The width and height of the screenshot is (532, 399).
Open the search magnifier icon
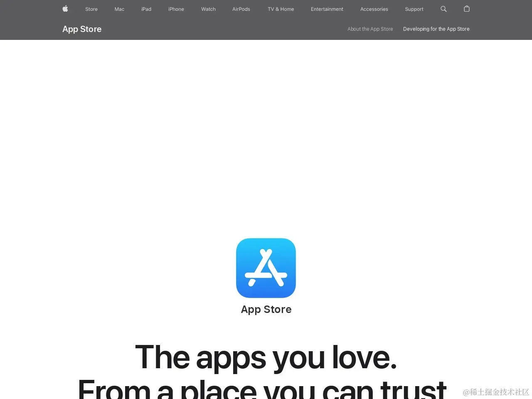[x=443, y=9]
